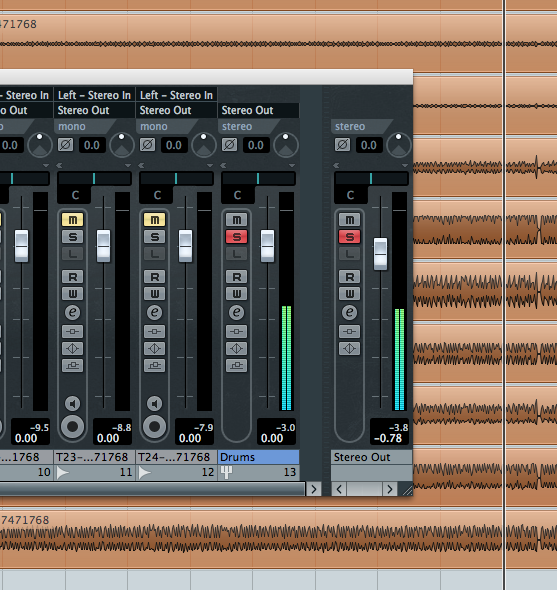The image size is (557, 590).
Task: Record-enable the T24 channel
Action: coord(155,427)
